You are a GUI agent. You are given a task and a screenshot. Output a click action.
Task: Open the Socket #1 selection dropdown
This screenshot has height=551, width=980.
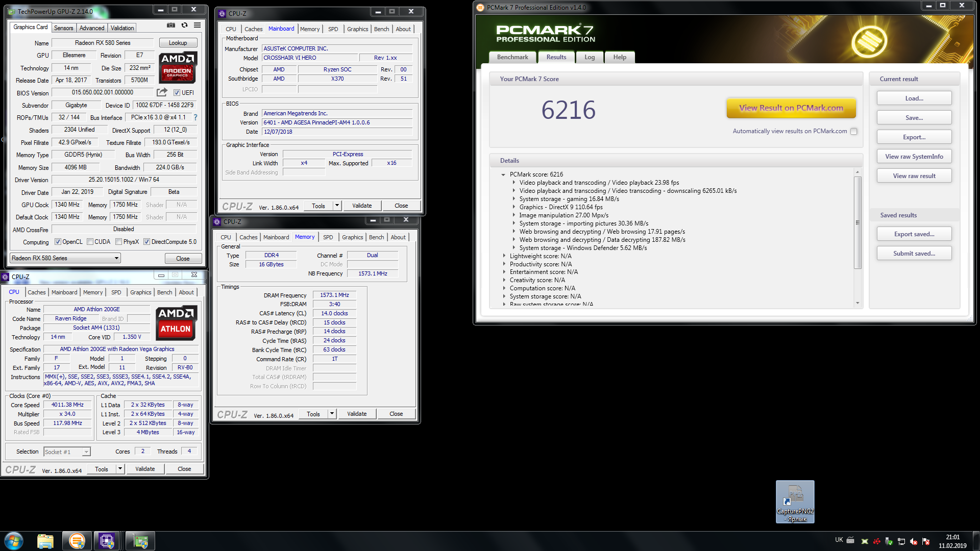pos(67,452)
